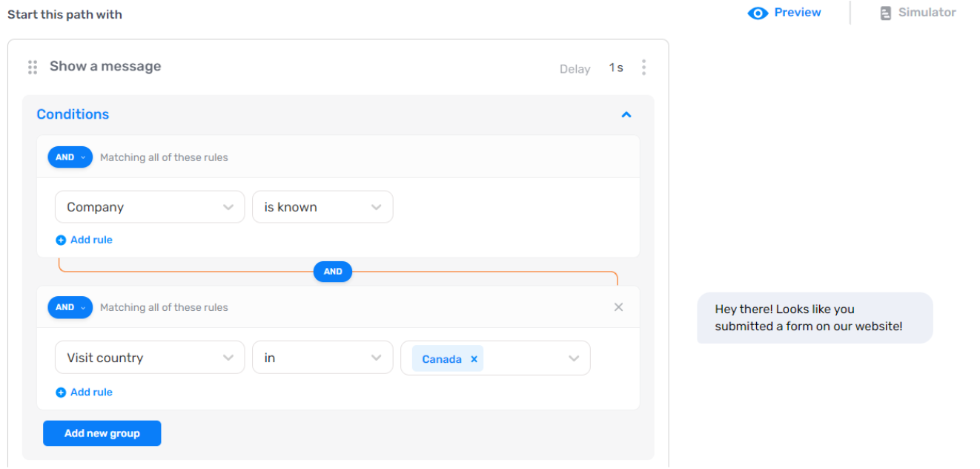This screenshot has width=980, height=469.
Task: Click the Preview eye icon
Action: tap(758, 13)
